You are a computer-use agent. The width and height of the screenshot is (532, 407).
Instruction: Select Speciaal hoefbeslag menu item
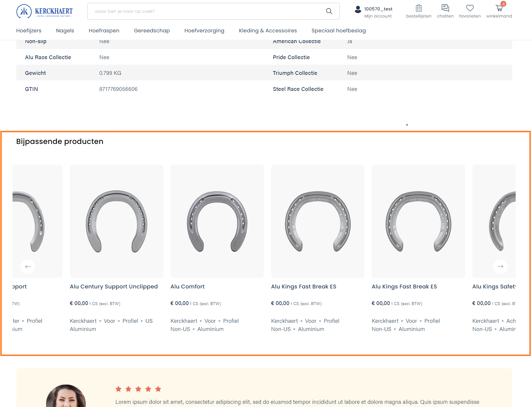pos(338,31)
